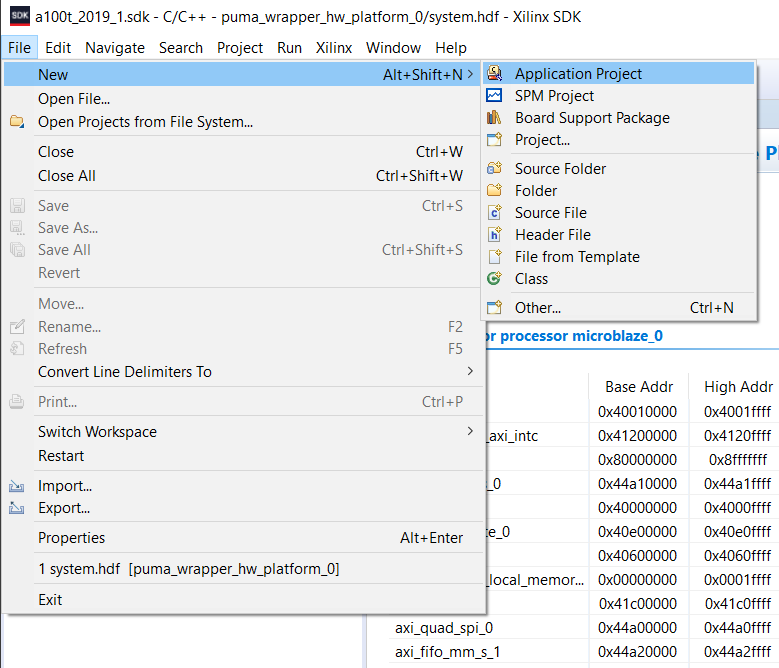Open the File menu

pyautogui.click(x=19, y=48)
